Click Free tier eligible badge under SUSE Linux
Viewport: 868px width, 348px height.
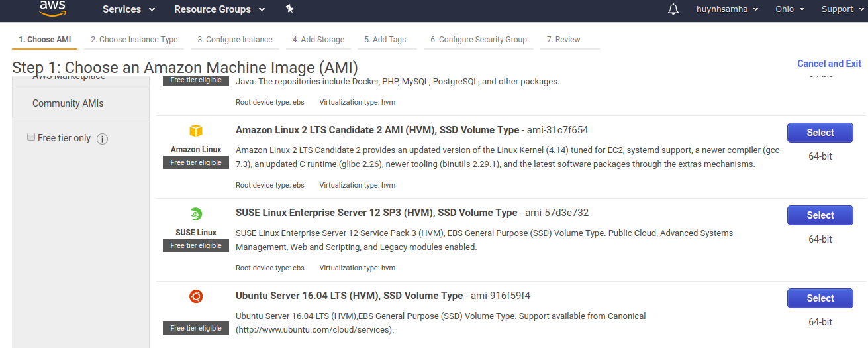click(x=196, y=245)
